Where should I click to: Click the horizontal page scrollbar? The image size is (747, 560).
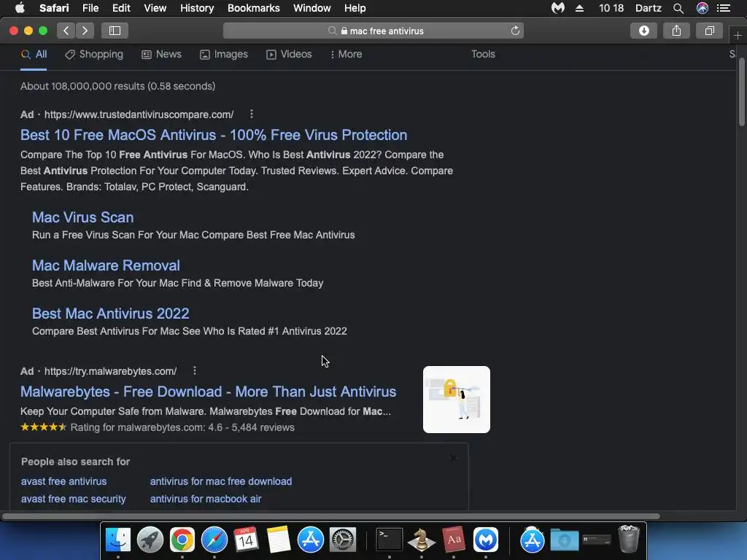pyautogui.click(x=330, y=516)
